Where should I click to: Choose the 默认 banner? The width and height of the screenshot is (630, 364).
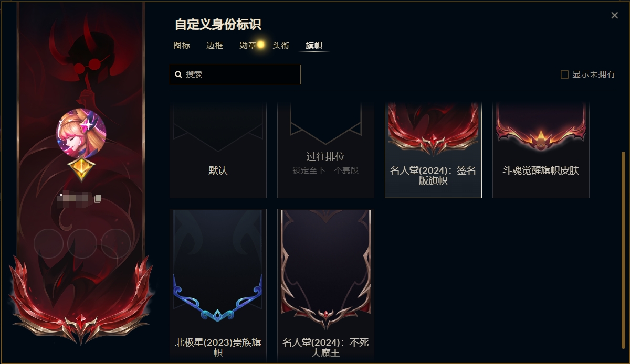click(218, 150)
